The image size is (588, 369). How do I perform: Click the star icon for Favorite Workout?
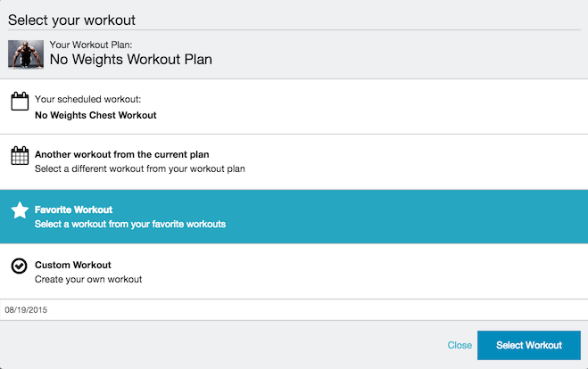click(x=20, y=211)
